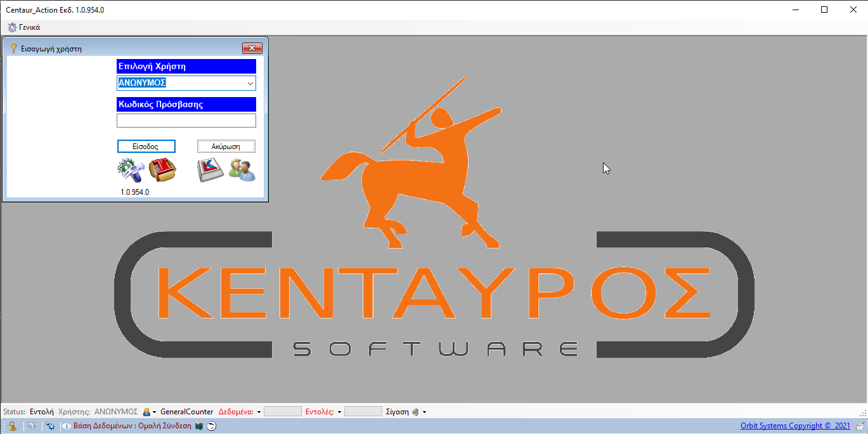Click the padlock icon in the bottom bar
The image size is (868, 434).
12,426
